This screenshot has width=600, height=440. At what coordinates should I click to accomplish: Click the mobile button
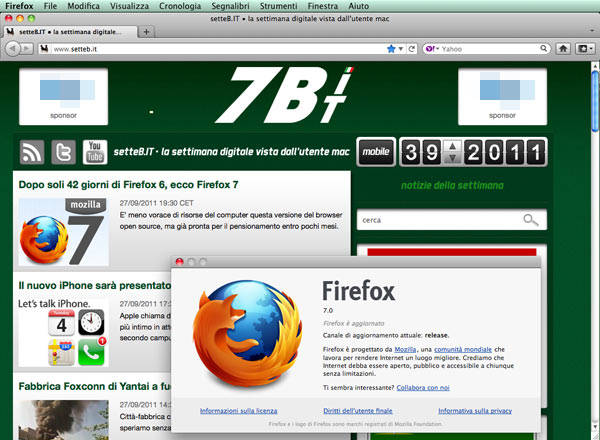tap(376, 152)
